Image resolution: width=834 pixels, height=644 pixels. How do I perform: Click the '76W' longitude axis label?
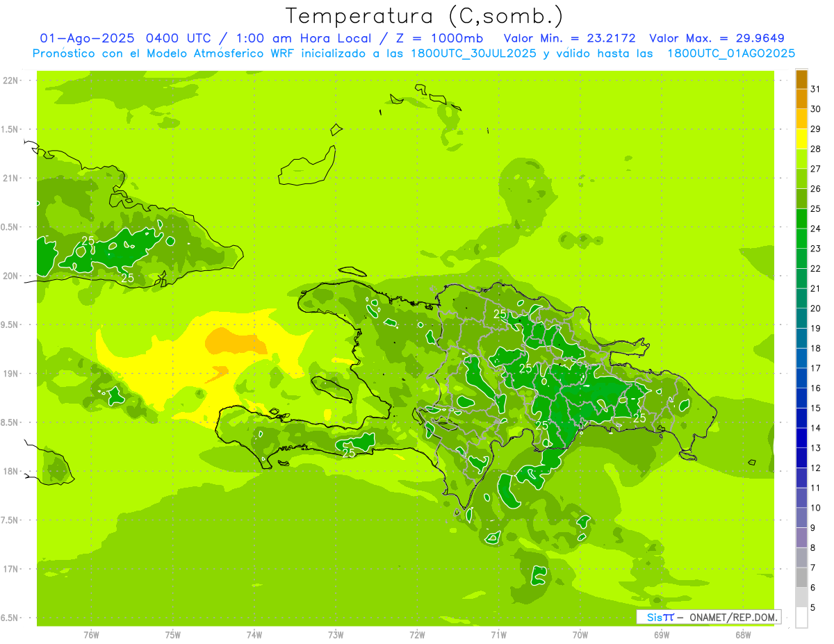(x=91, y=635)
